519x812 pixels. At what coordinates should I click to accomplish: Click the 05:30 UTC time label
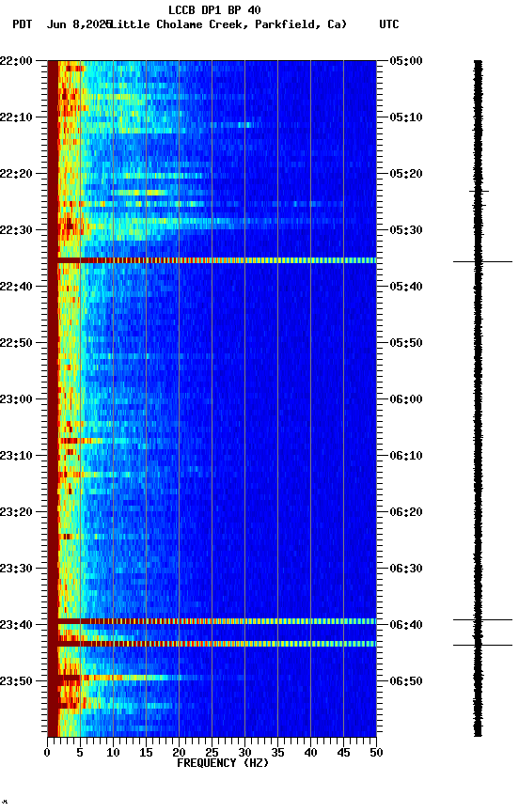pos(406,230)
